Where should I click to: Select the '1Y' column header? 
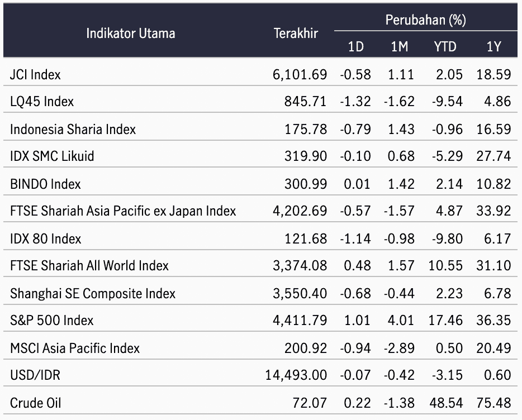point(493,46)
